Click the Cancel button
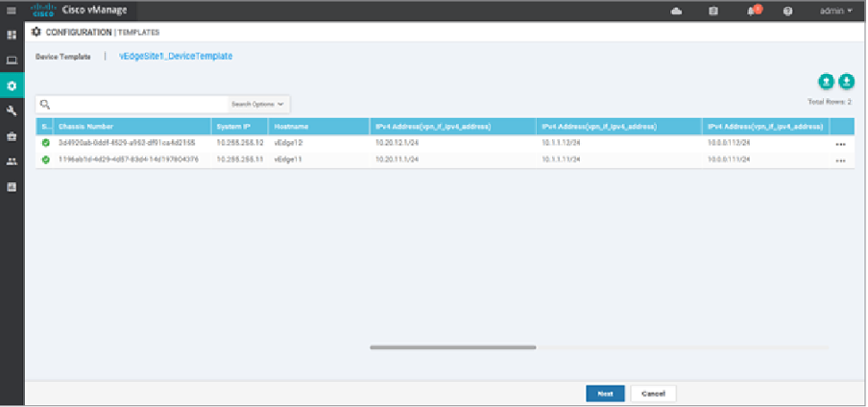868x407 pixels. [653, 394]
